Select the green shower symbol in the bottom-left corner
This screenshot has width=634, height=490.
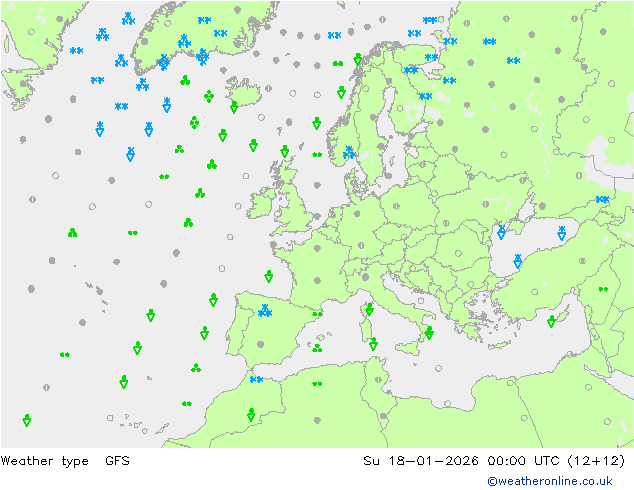click(x=27, y=420)
